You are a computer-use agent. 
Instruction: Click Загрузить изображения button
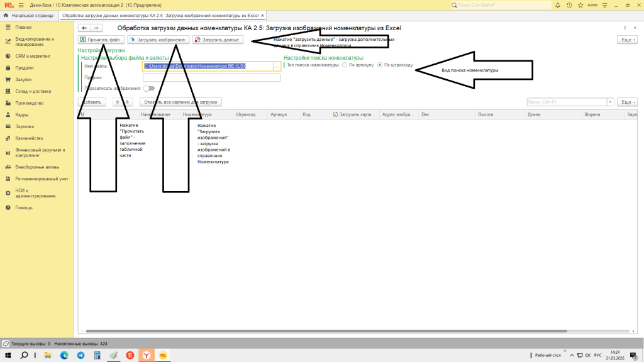158,40
